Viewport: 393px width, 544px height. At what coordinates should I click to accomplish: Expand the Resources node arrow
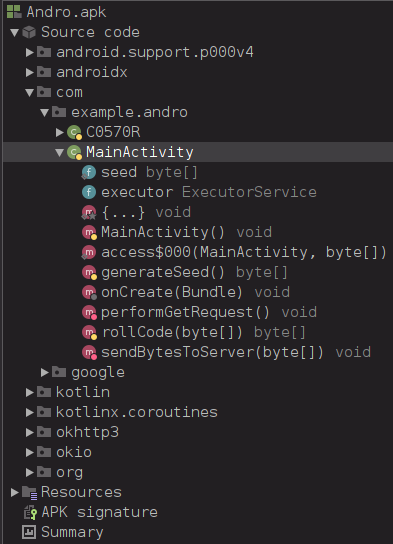pos(15,492)
